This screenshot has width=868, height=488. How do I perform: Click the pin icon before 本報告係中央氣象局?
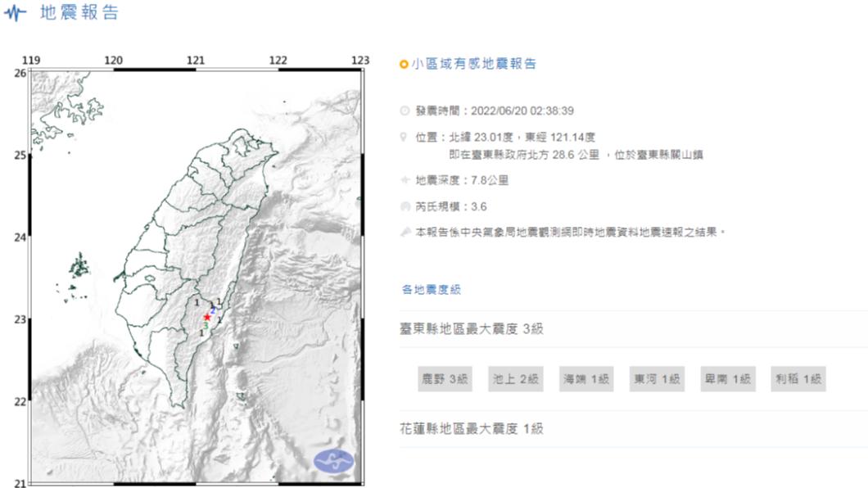click(405, 232)
